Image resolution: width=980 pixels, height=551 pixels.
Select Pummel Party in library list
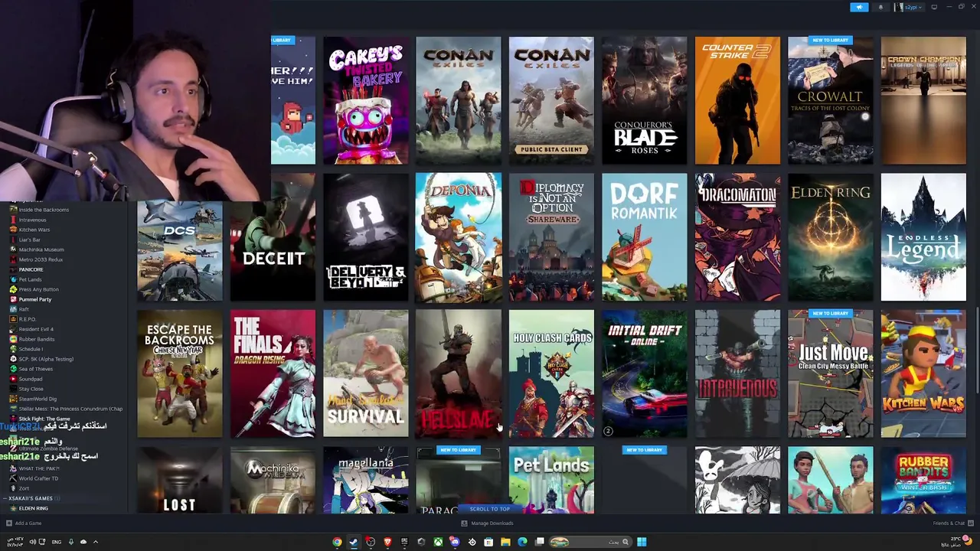coord(35,299)
